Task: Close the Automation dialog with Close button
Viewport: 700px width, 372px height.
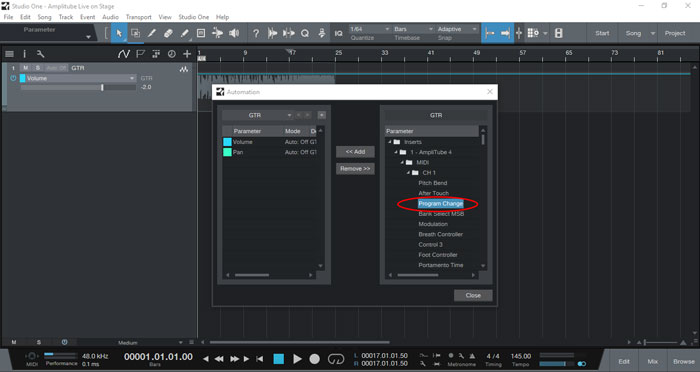Action: tap(473, 295)
